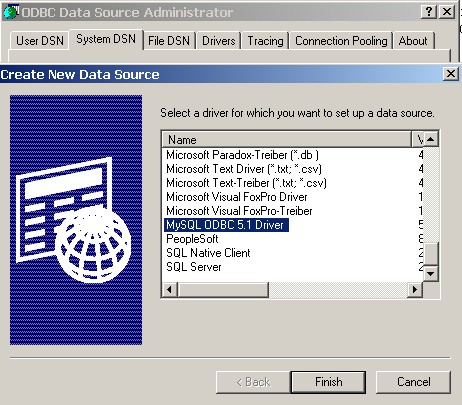Screen dimensions: 462x405
Task: Open the About tab
Action: tap(413, 41)
